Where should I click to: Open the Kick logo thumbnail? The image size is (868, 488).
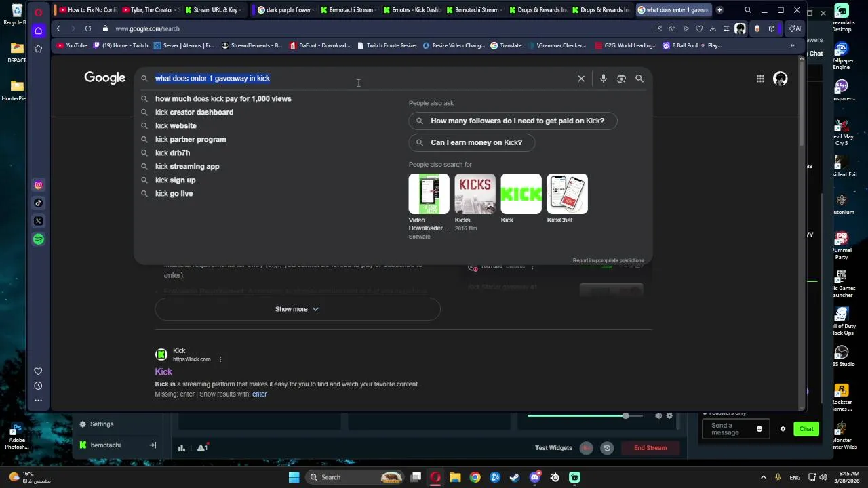(x=521, y=194)
